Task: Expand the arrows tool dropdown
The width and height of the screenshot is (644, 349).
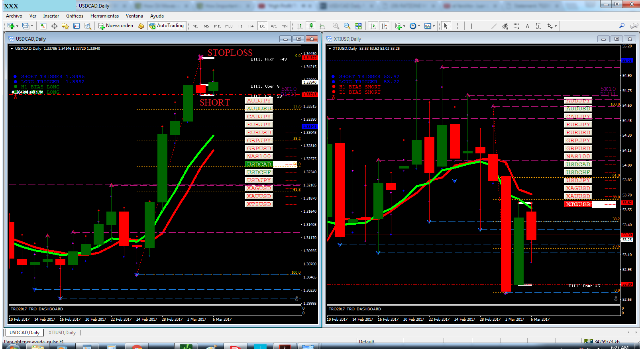Action: pyautogui.click(x=556, y=26)
